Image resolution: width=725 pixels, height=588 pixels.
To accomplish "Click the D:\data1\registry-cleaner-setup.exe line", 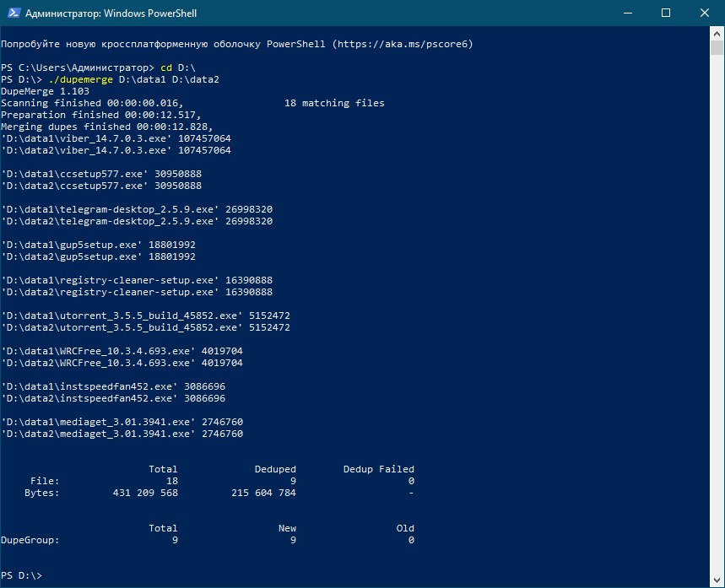I will pyautogui.click(x=137, y=280).
